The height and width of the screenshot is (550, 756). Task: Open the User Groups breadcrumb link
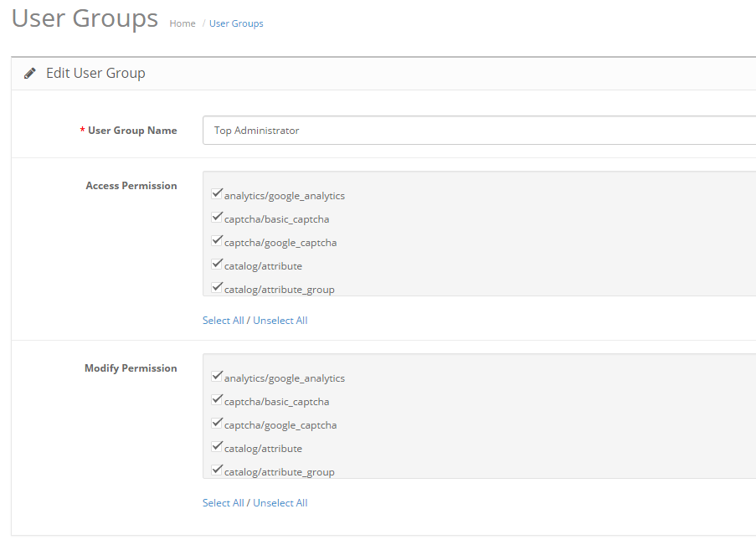coord(236,23)
